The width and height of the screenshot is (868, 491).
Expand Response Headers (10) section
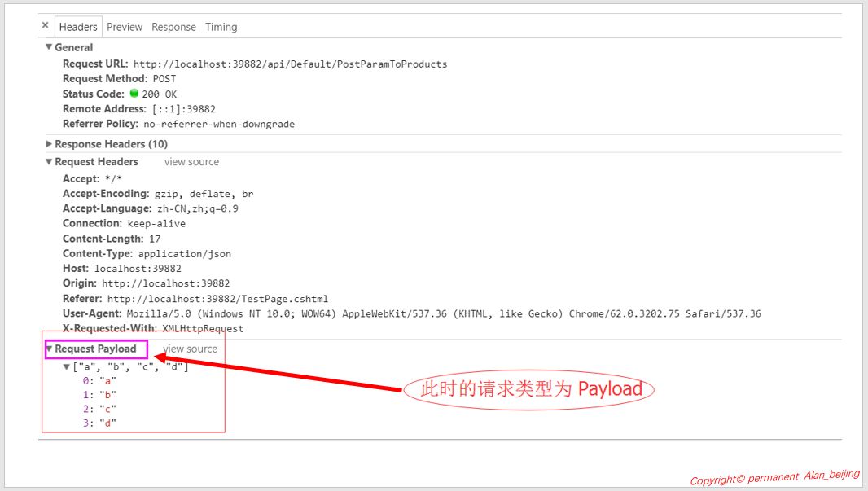[49, 144]
